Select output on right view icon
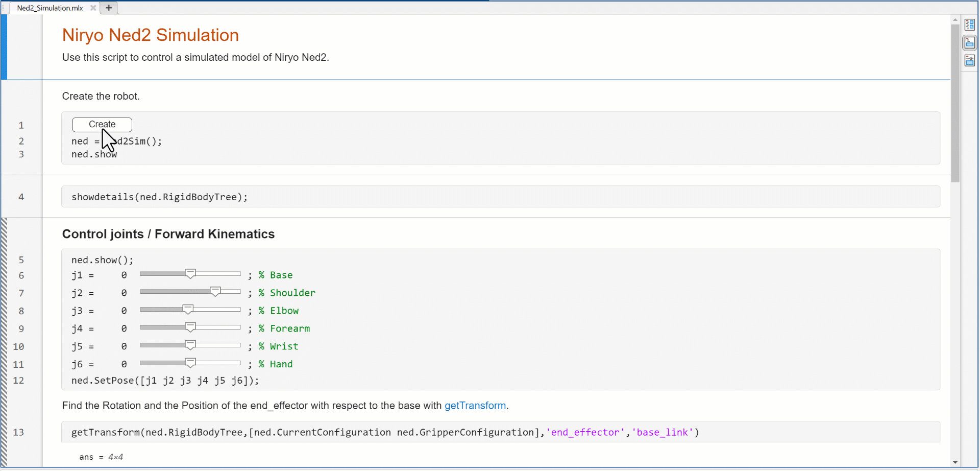 (x=969, y=25)
